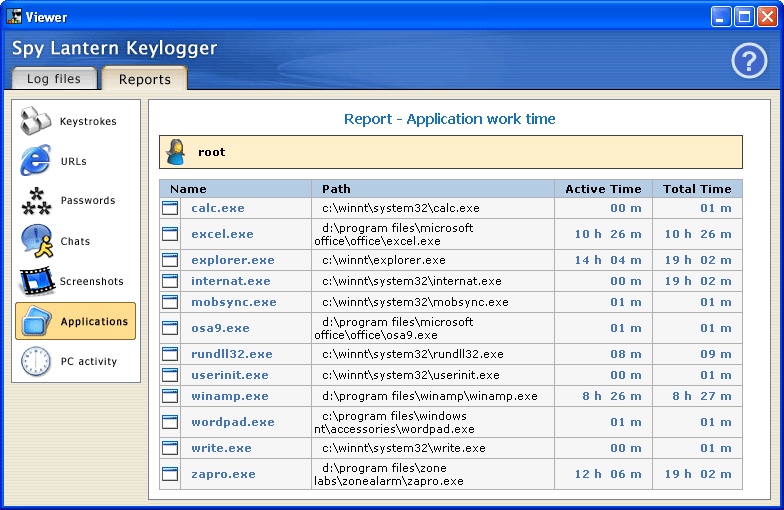Click the window icon beside write.exe
784x510 pixels.
pyautogui.click(x=170, y=448)
